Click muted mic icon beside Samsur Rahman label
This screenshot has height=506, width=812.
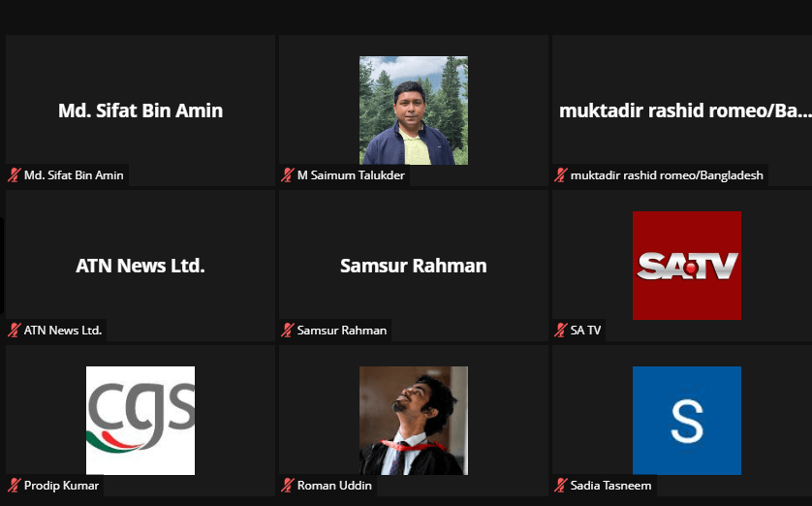click(288, 330)
